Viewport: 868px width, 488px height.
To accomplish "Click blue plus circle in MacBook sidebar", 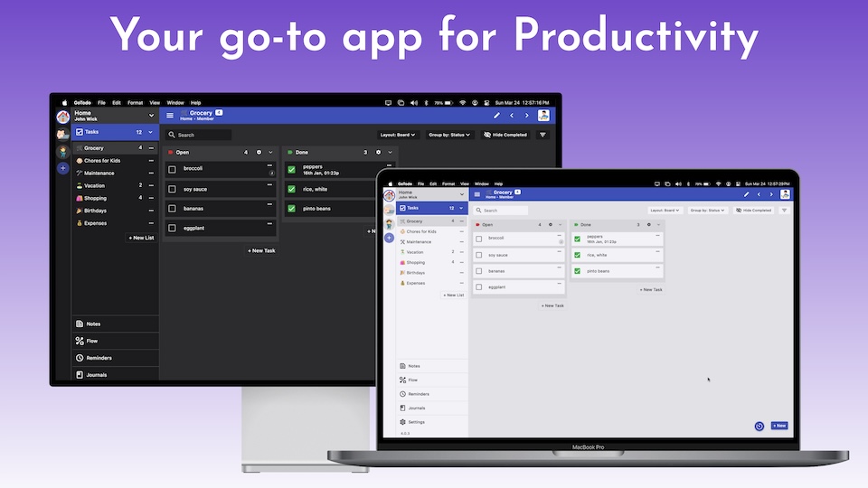I will 389,238.
